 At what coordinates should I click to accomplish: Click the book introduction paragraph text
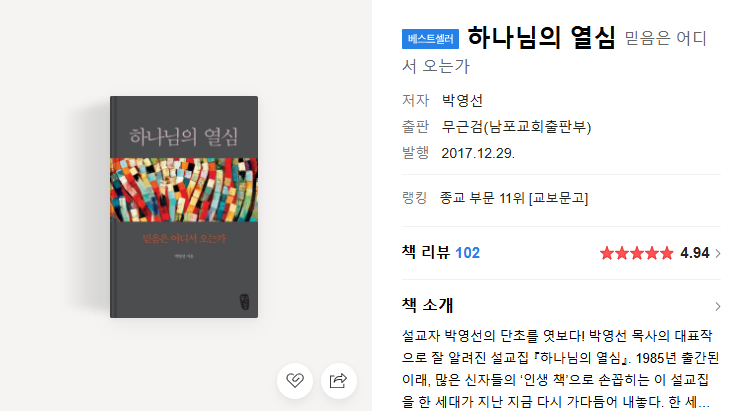click(560, 368)
